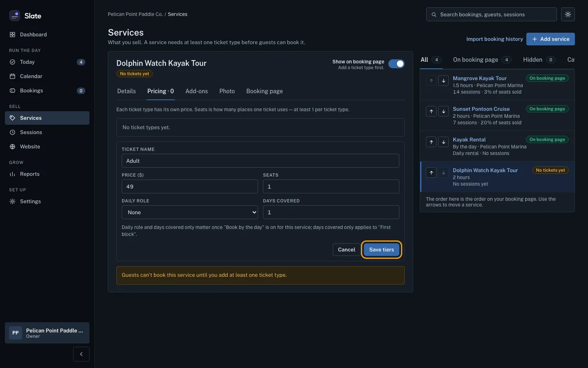588x368 pixels.
Task: Open Bookings in sidebar
Action: 47,91
